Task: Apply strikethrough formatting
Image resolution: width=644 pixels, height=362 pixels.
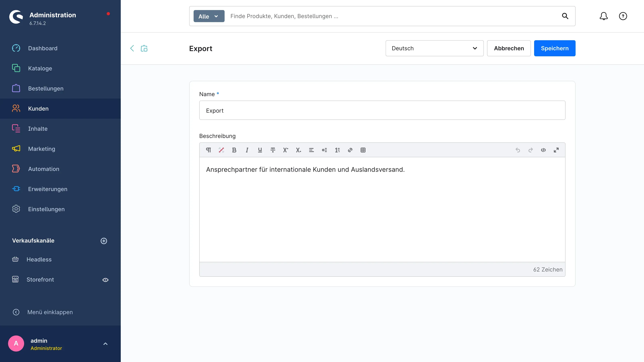Action: coord(273,150)
